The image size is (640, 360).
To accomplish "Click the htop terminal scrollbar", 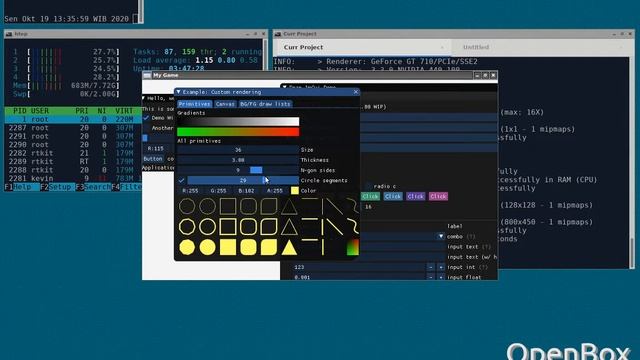I will [265, 56].
